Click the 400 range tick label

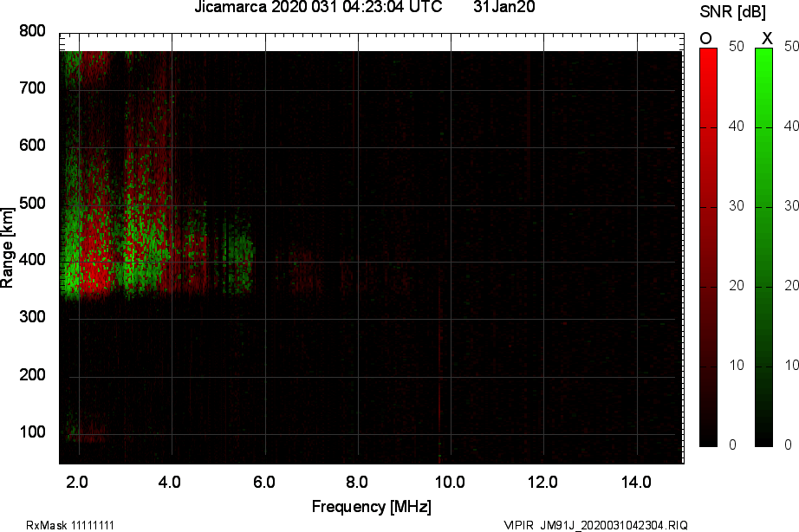[x=33, y=261]
